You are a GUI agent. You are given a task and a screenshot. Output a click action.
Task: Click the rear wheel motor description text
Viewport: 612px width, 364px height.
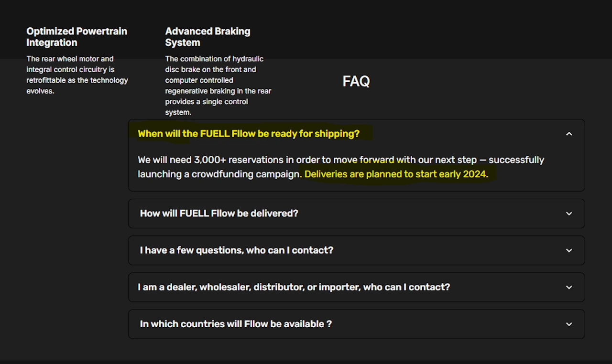pos(77,75)
